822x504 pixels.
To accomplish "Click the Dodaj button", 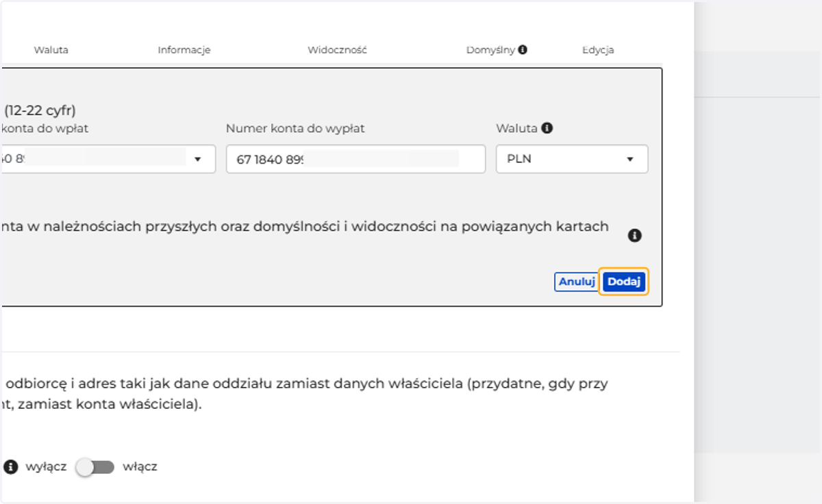I will [623, 281].
